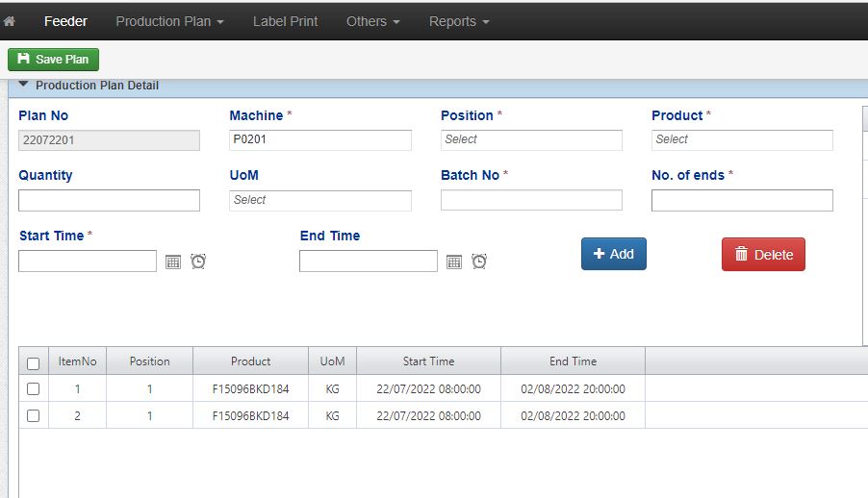Viewport: 868px width, 498px height.
Task: Open the UoM select dropdown
Action: point(320,201)
